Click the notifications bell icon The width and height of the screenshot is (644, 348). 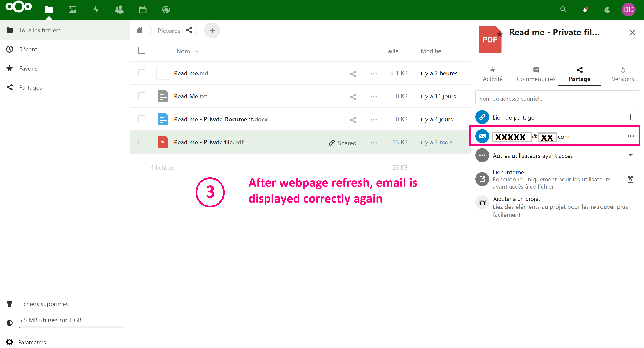[x=585, y=10]
